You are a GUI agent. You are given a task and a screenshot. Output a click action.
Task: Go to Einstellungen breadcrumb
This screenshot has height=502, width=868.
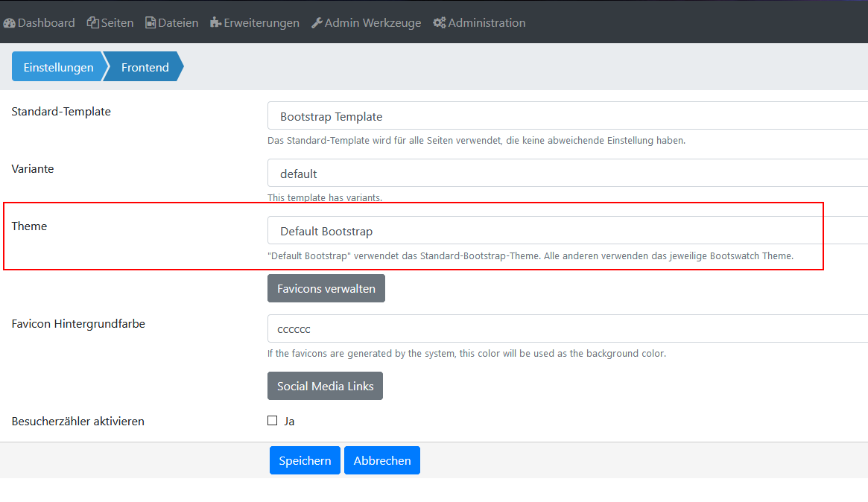[x=58, y=67]
